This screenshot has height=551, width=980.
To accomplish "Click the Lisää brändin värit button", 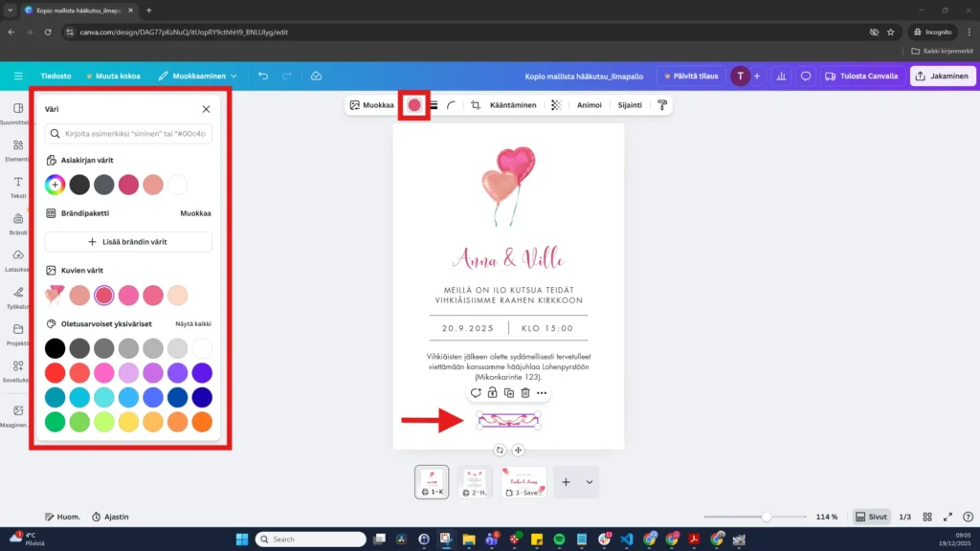I will (127, 241).
